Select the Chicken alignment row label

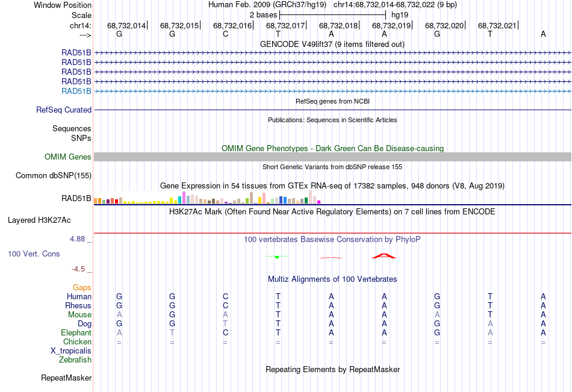point(77,342)
